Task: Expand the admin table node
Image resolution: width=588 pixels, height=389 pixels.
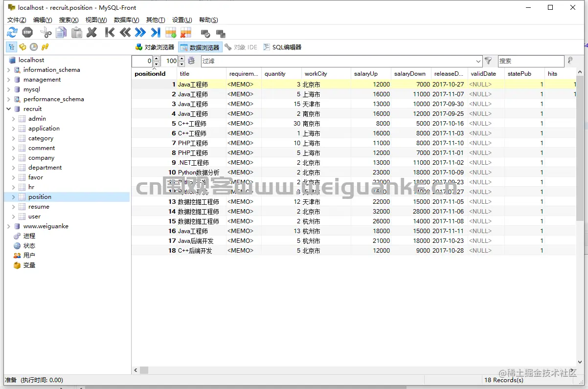Action: pos(14,119)
